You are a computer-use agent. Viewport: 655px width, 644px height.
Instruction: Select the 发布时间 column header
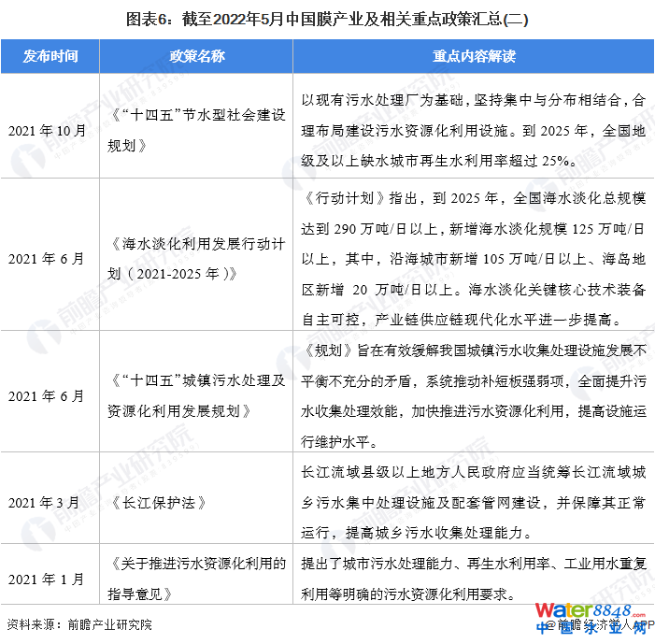[x=51, y=56]
